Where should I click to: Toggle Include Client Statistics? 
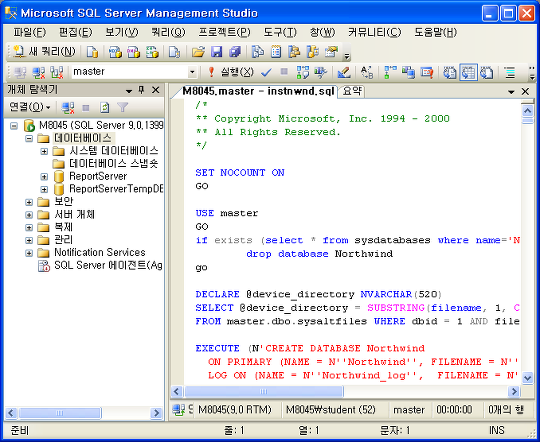(408, 72)
